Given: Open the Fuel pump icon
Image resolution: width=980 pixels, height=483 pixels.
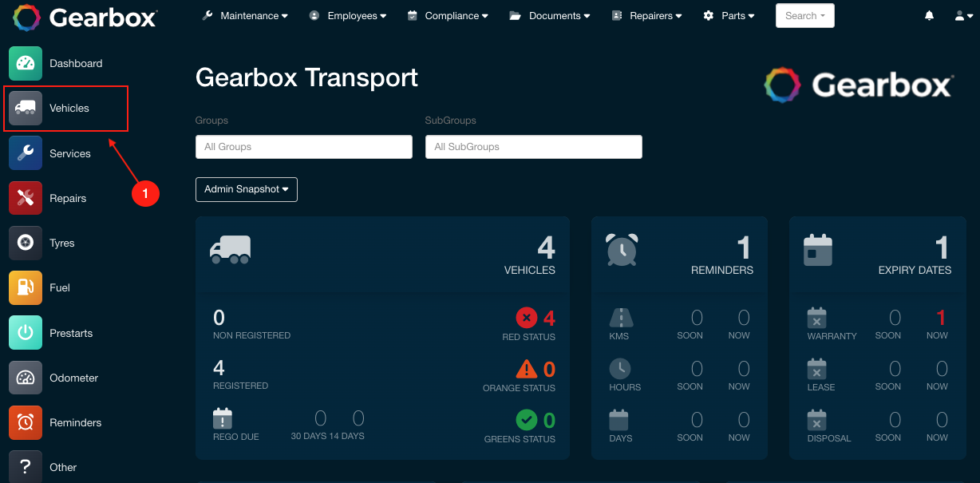Looking at the screenshot, I should coord(26,287).
